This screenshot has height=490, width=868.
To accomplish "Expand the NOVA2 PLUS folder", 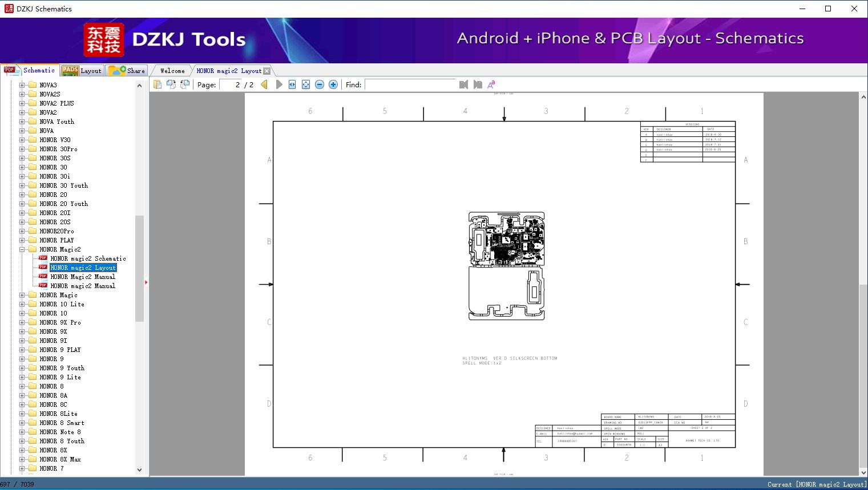I will (22, 103).
